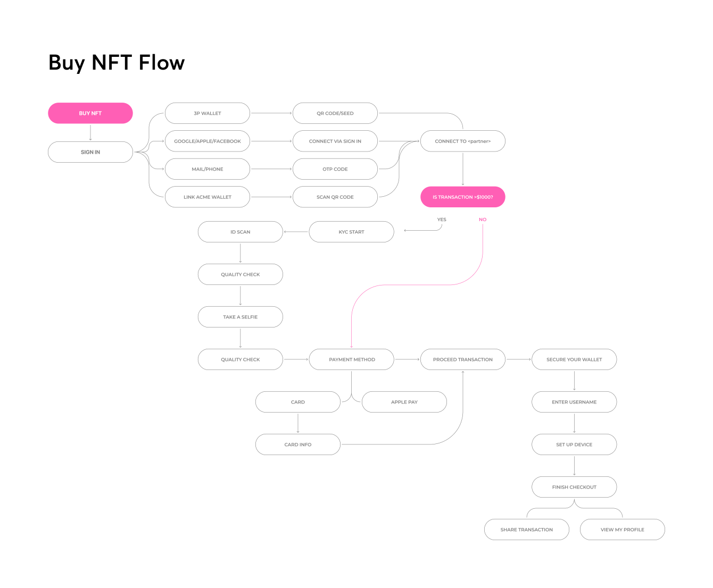Select the MAIL/PHONE node
This screenshot has width=713, height=588.
(208, 169)
